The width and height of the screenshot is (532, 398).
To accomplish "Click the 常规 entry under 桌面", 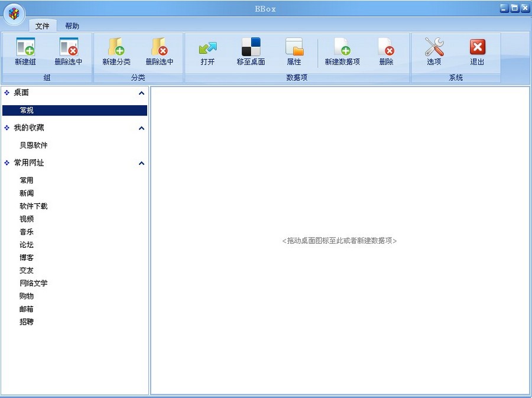I will point(27,110).
